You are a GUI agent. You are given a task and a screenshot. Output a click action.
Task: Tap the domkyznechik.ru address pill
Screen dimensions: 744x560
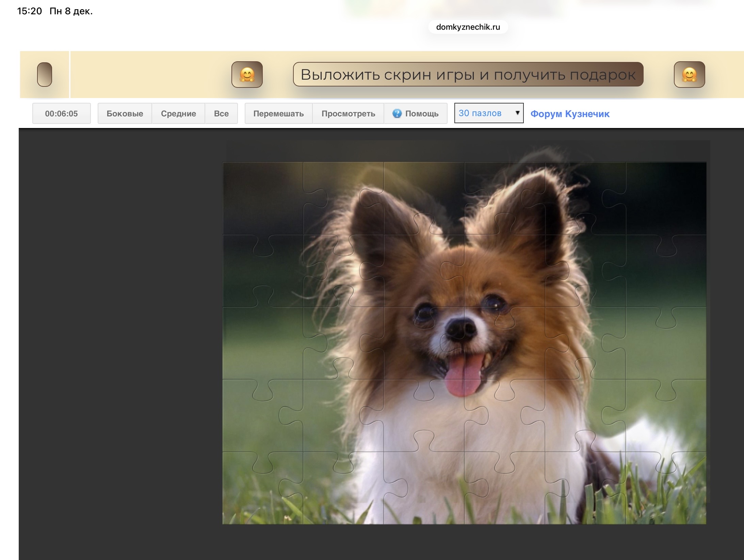click(x=468, y=27)
